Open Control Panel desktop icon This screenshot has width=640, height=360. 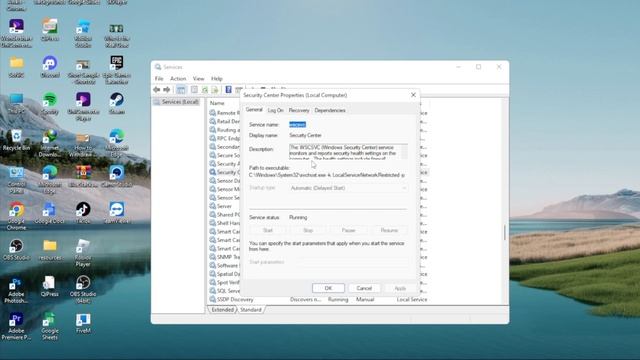click(16, 180)
